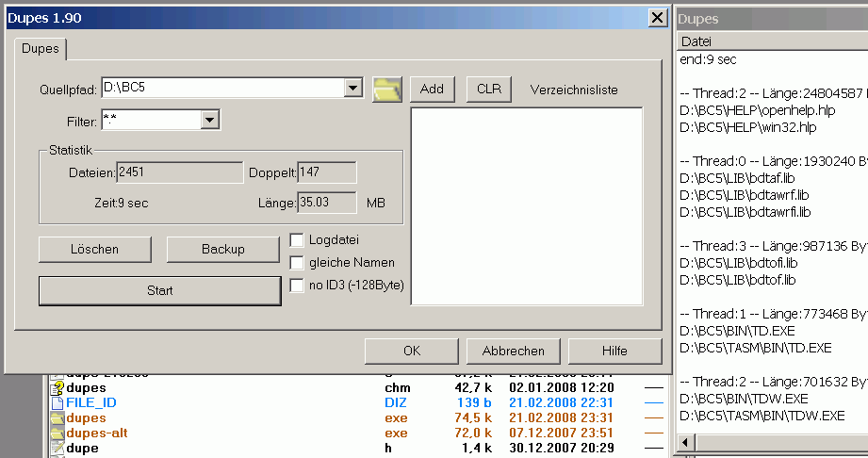Click the Backup button

223,249
